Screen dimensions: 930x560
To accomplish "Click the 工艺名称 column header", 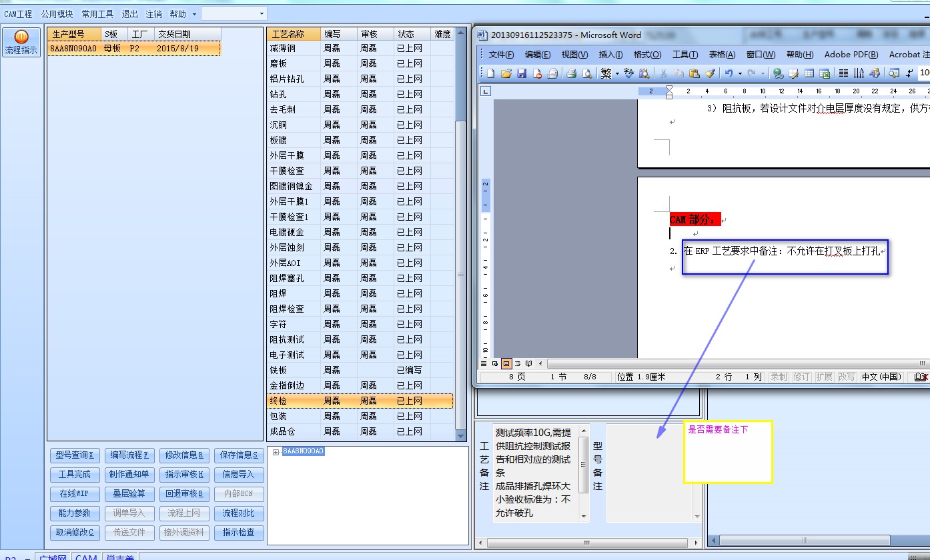I will click(293, 34).
